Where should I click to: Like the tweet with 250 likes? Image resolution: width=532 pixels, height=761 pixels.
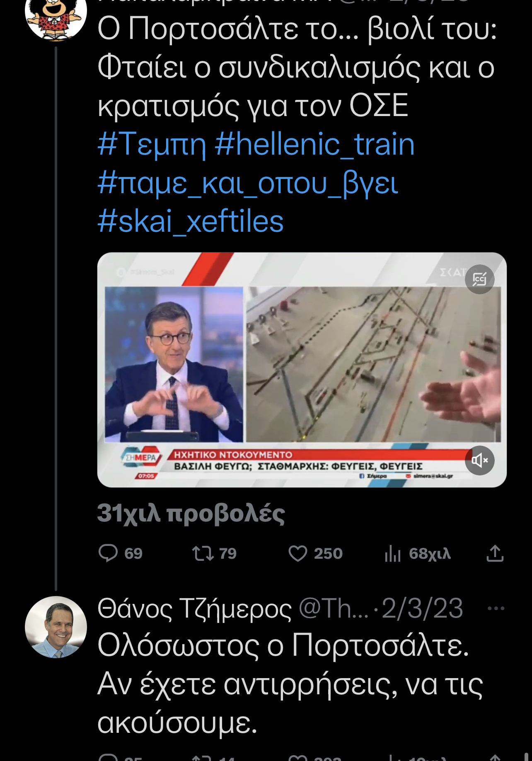coord(315,553)
